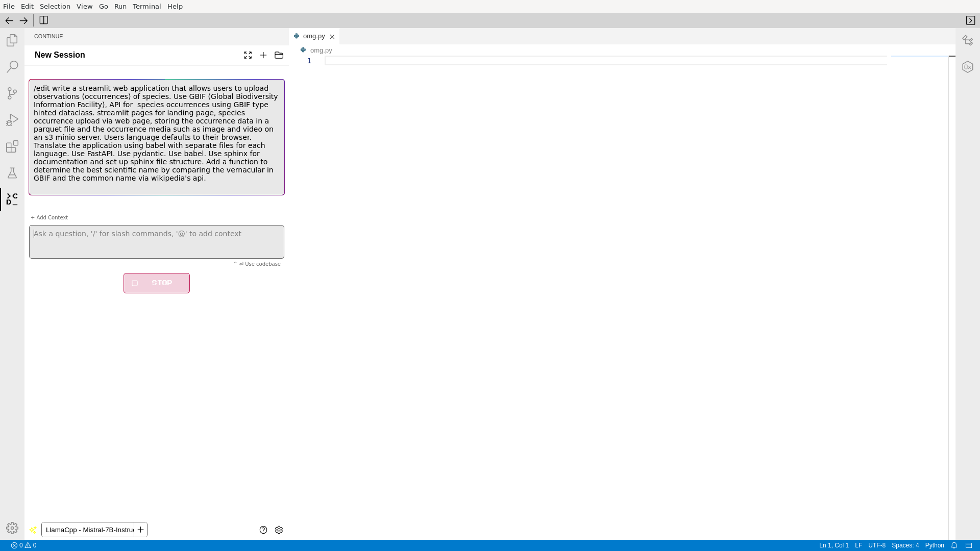Open the Explorer view in the activity bar
Image resolution: width=980 pixels, height=551 pixels.
pyautogui.click(x=12, y=40)
